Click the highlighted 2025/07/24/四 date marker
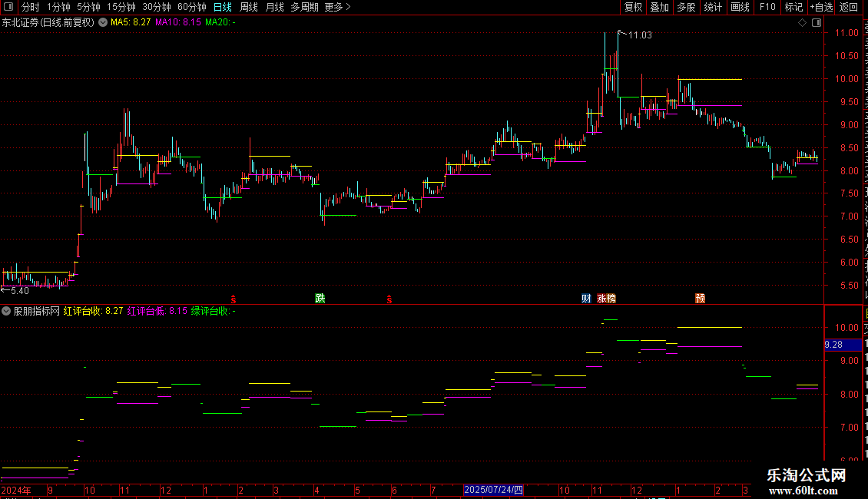Viewport: 868px width, 499px height. (x=493, y=490)
